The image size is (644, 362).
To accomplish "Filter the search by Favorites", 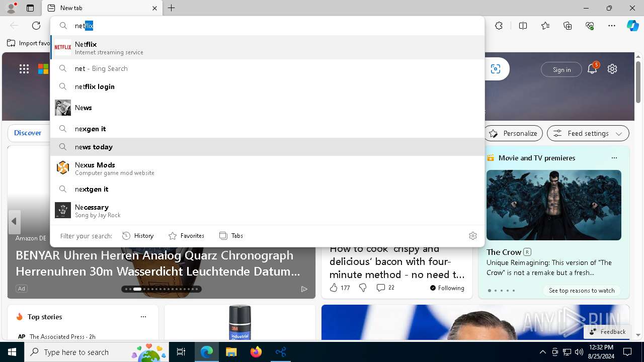I will click(186, 236).
